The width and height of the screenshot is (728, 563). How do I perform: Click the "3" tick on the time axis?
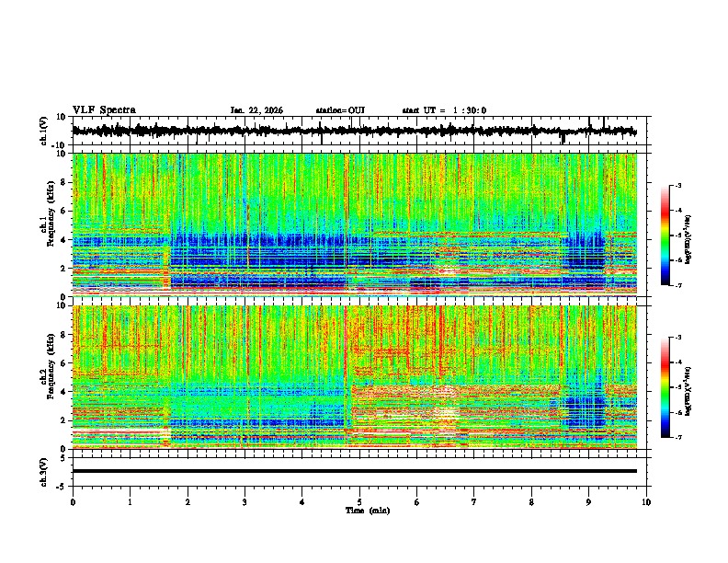pos(245,502)
